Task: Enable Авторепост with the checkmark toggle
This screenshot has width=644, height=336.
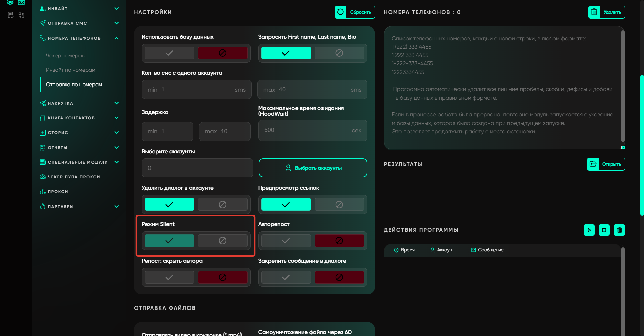Action: [x=286, y=241]
